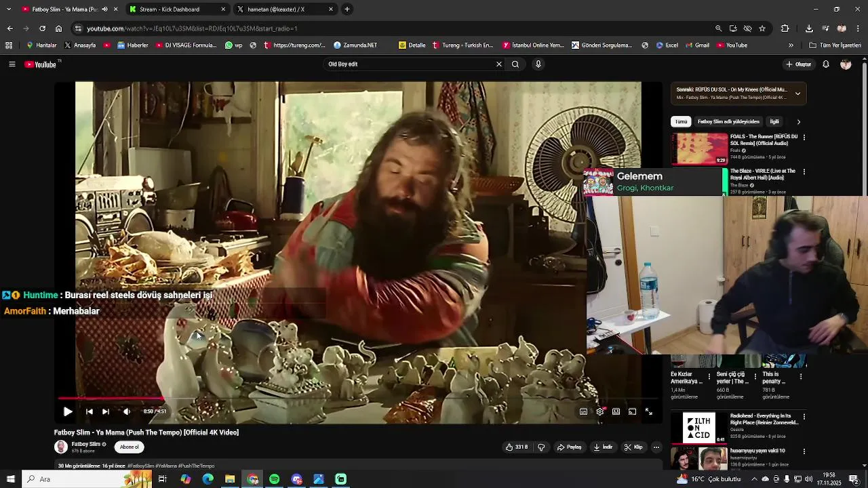This screenshot has width=868, height=488.
Task: Toggle subtitles in the video player
Action: pyautogui.click(x=583, y=411)
